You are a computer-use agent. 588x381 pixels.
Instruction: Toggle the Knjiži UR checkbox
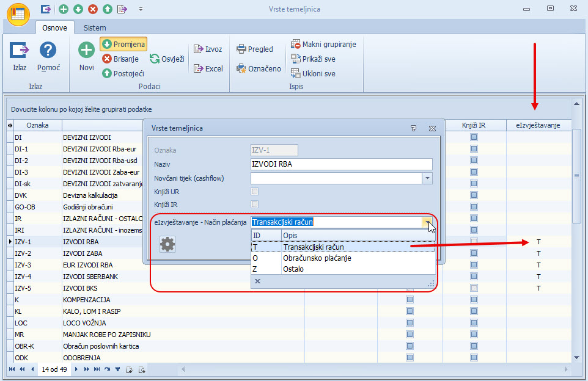(x=255, y=192)
